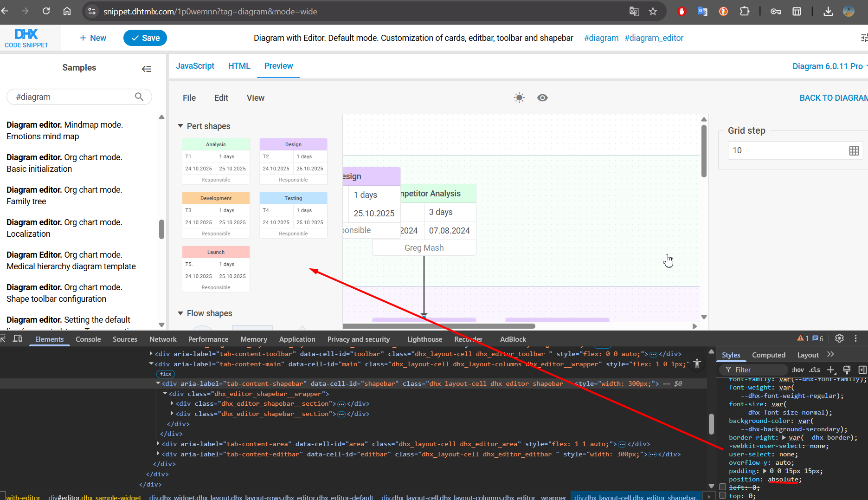Collapse the Pert shapes section

coord(180,126)
